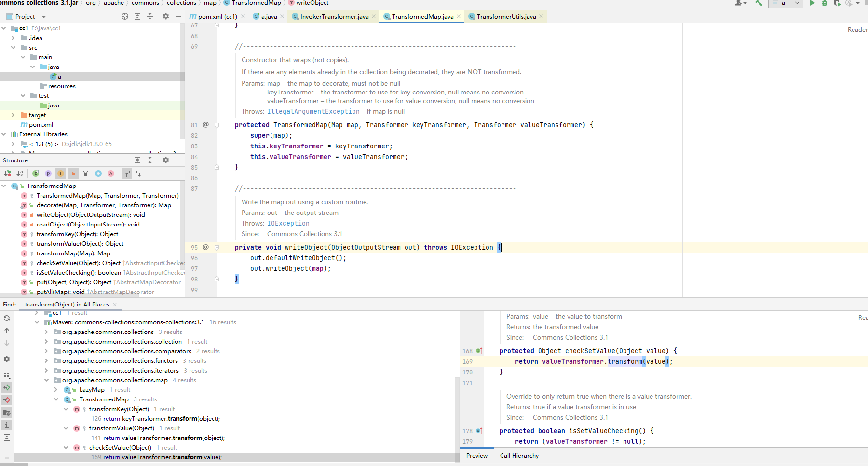The width and height of the screenshot is (868, 466).
Task: Toggle Show Non-Public lock filter
Action: click(73, 173)
